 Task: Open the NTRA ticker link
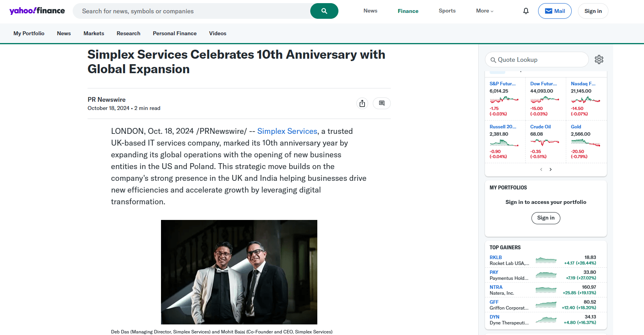496,287
